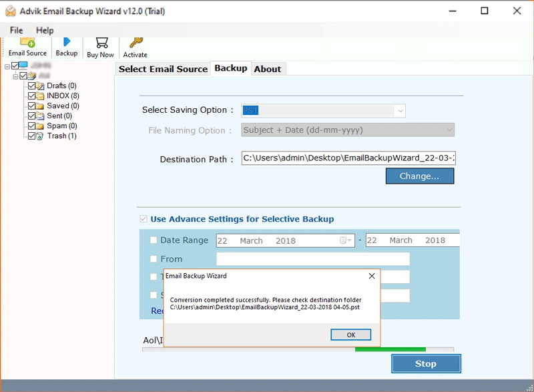Image resolution: width=534 pixels, height=392 pixels.
Task: Click the Destination Path text field
Action: pyautogui.click(x=348, y=158)
